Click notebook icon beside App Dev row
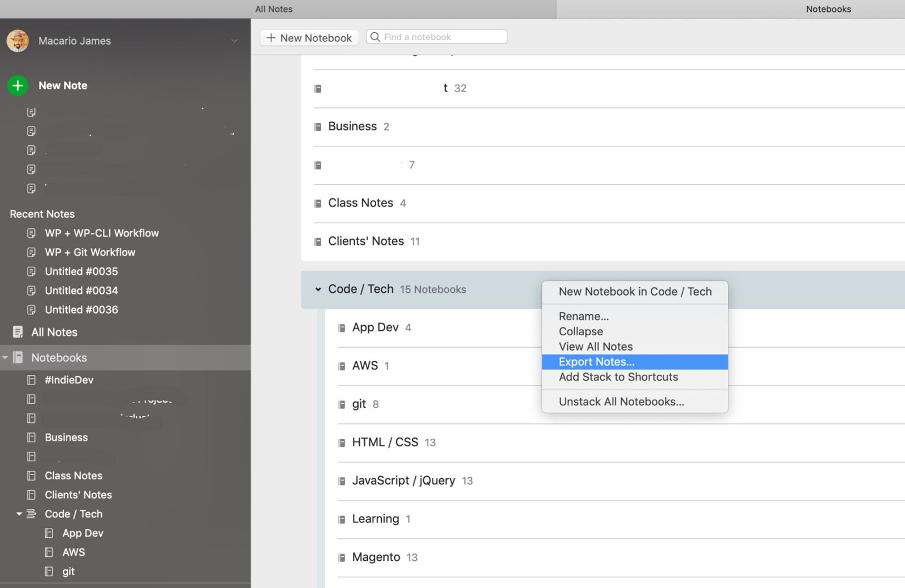The width and height of the screenshot is (905, 588). pyautogui.click(x=342, y=328)
